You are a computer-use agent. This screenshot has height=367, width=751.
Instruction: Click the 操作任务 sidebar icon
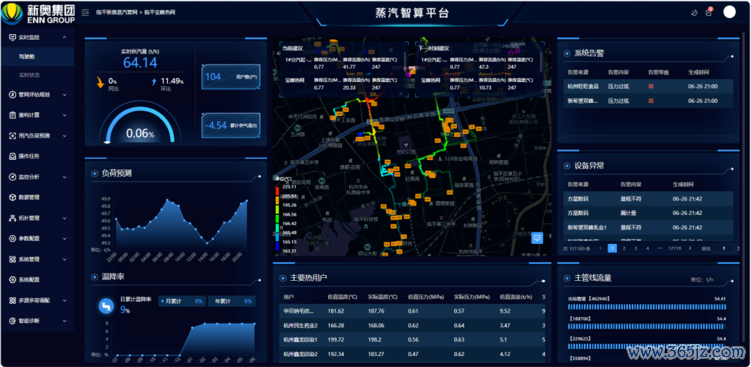point(13,156)
